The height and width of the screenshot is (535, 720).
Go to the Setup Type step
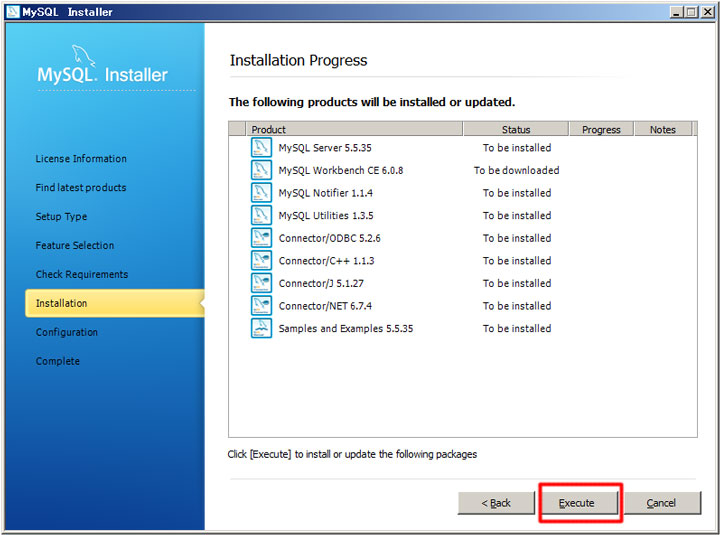coord(62,216)
